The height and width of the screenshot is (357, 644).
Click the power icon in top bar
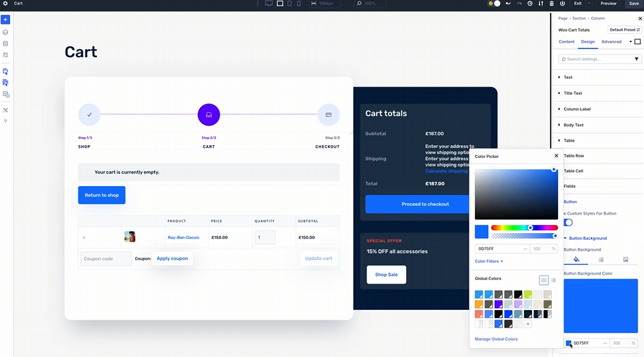point(562,3)
